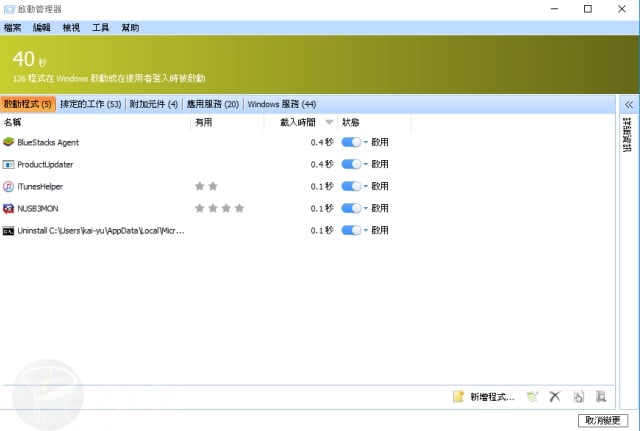Select the iTunesHelper icon in list
Viewport: 640px width, 431px height.
9,186
